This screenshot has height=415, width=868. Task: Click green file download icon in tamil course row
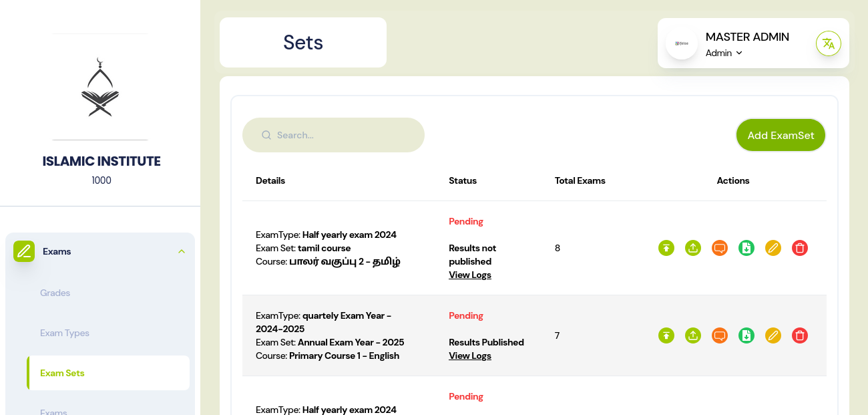tap(746, 248)
